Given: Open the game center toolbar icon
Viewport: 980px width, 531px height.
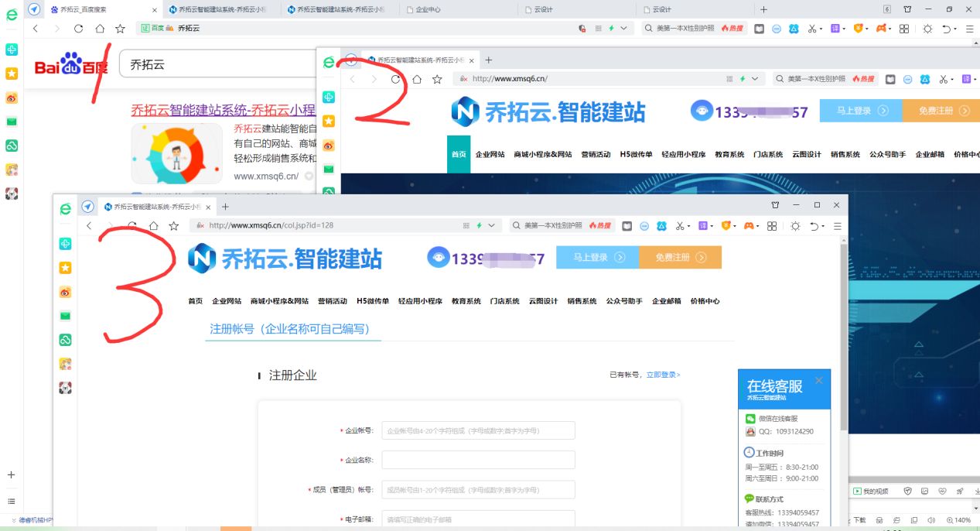Looking at the screenshot, I should click(750, 225).
